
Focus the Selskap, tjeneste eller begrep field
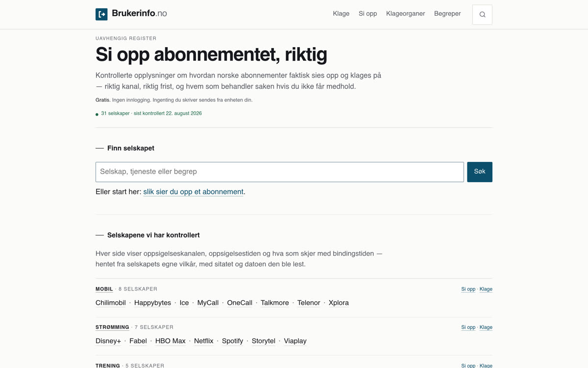[x=280, y=172]
